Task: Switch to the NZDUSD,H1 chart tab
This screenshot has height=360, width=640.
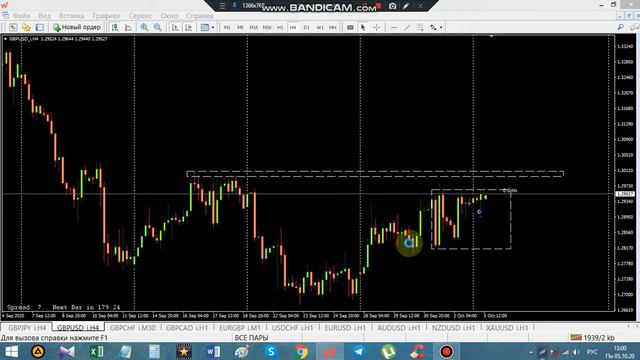Action: 453,327
